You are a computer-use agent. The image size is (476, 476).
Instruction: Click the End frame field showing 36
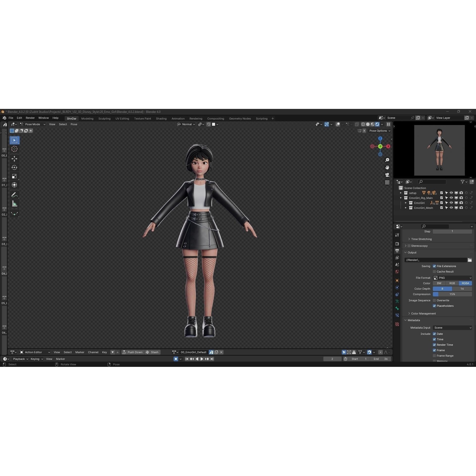pyautogui.click(x=381, y=359)
